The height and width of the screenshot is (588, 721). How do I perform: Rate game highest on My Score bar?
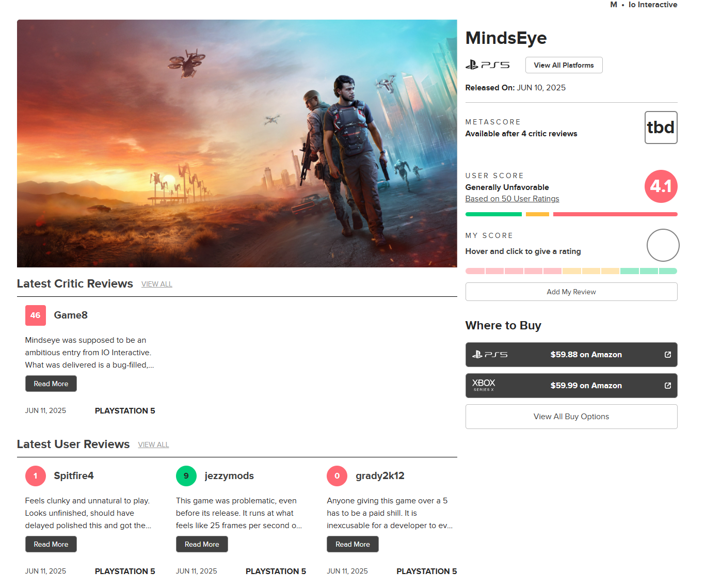coord(668,271)
